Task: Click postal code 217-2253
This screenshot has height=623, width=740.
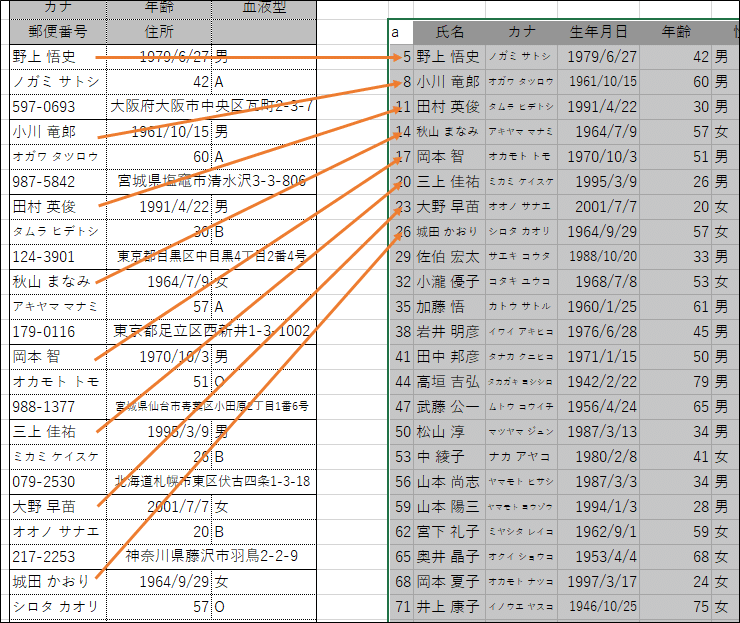Action: click(x=58, y=557)
